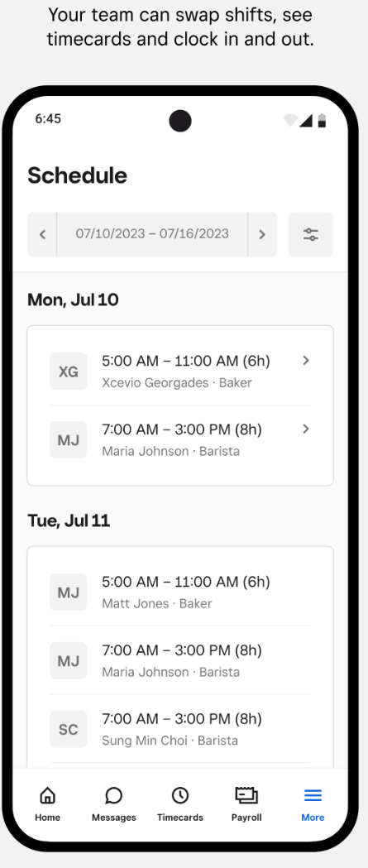368x868 pixels.
Task: Expand Xcevio Georgades shift chevron
Action: (x=306, y=361)
